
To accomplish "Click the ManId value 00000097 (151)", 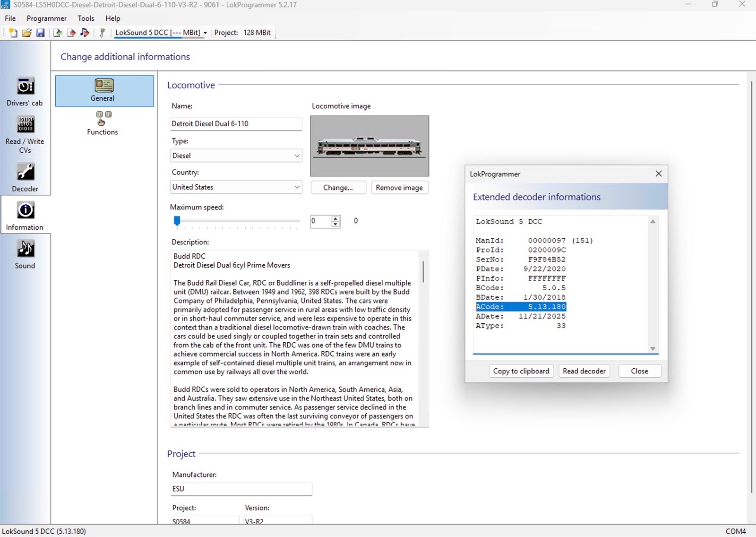I will [x=560, y=241].
